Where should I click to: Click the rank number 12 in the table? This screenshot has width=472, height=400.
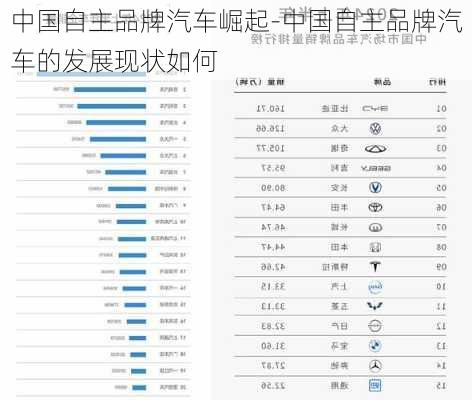tap(441, 326)
